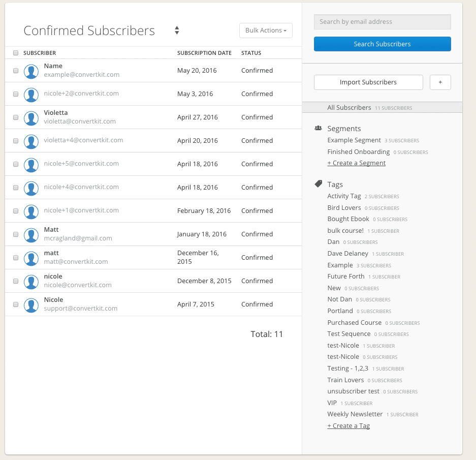Click the avatar icon for nicole+4@convertkit.com
The image size is (476, 460).
31,189
